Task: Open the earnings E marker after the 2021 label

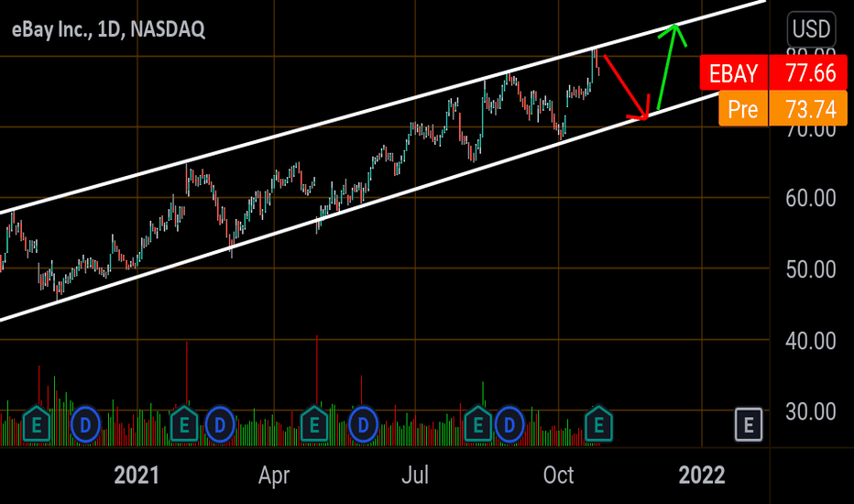Action: pyautogui.click(x=184, y=424)
